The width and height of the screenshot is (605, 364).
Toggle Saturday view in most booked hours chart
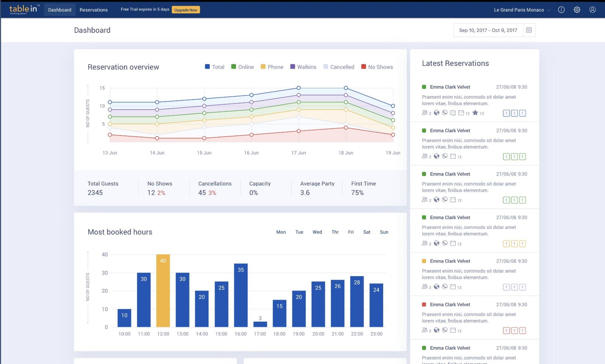[367, 232]
